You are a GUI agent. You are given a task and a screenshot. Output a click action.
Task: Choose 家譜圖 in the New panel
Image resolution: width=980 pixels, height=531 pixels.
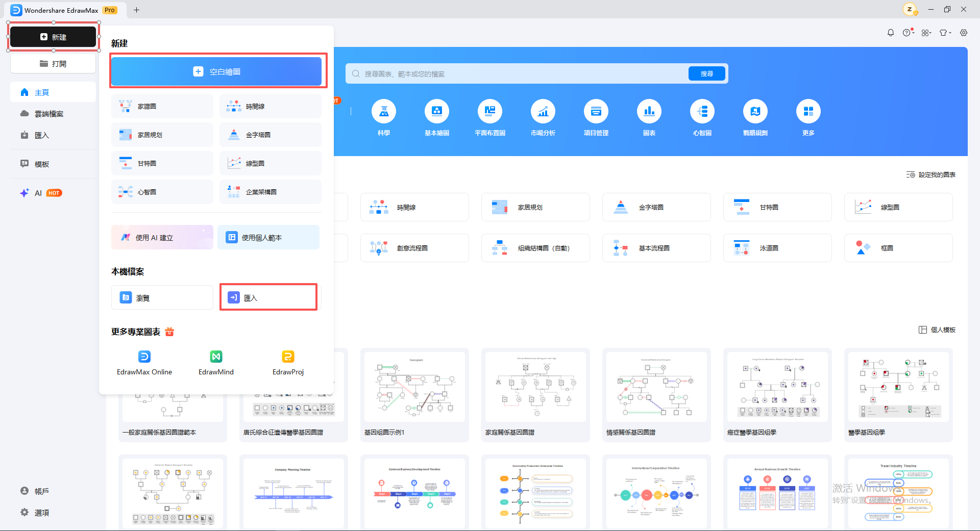pos(162,106)
